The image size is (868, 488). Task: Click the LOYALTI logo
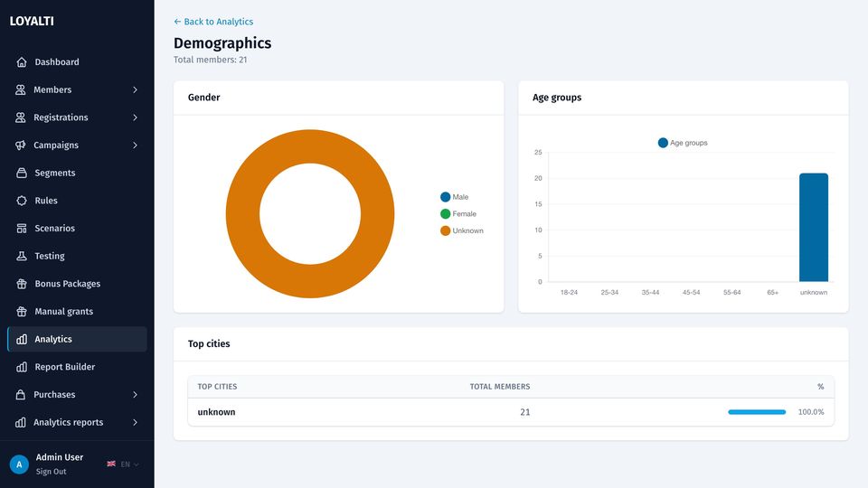click(32, 21)
